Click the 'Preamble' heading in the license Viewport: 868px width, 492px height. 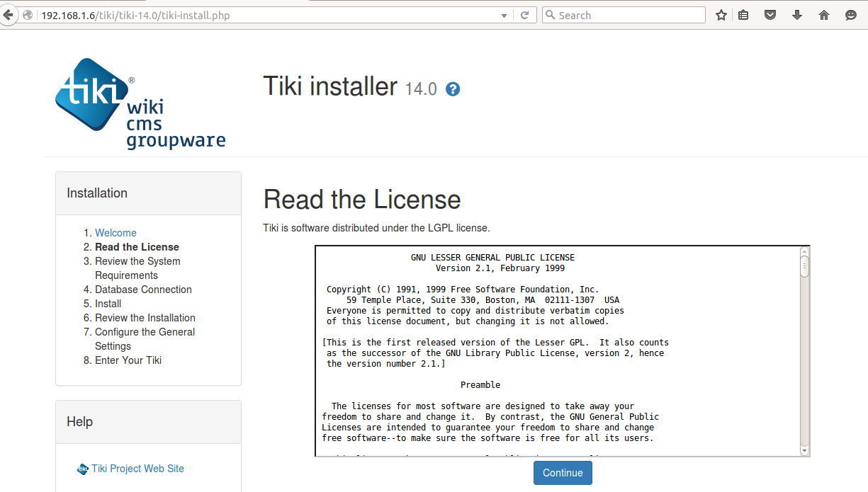click(x=480, y=385)
